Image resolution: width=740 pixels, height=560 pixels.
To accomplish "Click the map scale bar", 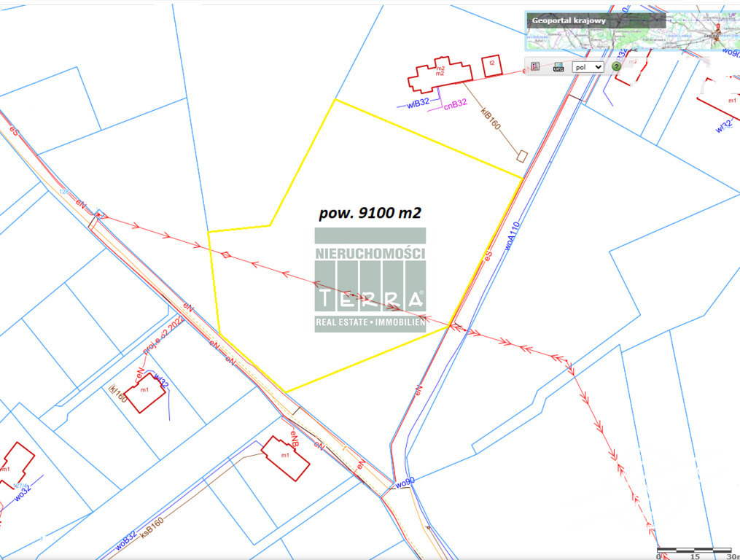I will (x=695, y=553).
